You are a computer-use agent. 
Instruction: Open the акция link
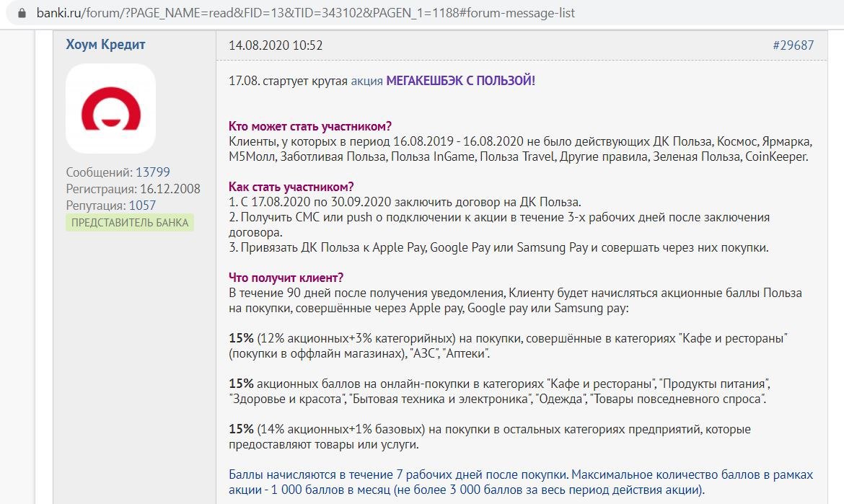coord(366,81)
